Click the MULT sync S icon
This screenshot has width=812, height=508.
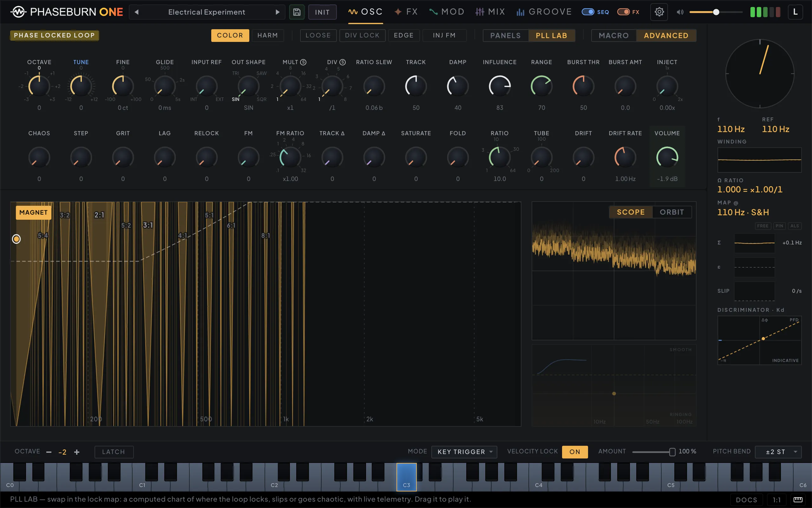coord(303,62)
